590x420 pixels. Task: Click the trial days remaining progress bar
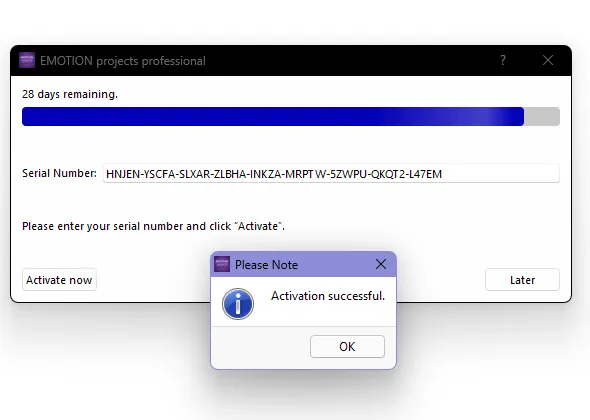[x=291, y=116]
